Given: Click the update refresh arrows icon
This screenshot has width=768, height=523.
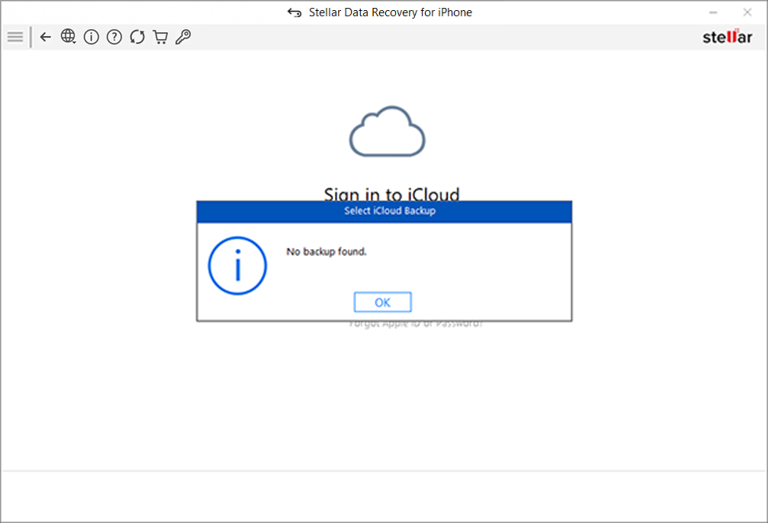Looking at the screenshot, I should pyautogui.click(x=137, y=37).
